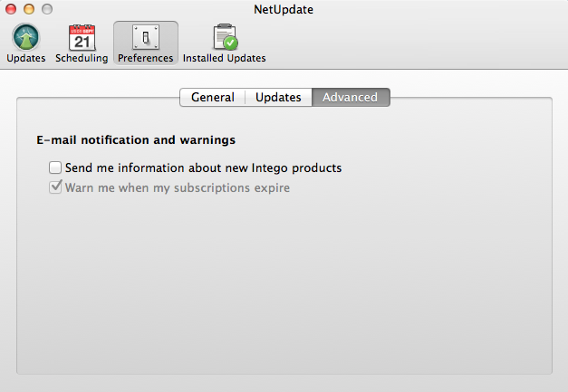The height and width of the screenshot is (392, 568).
Task: Switch to the General tab
Action: 213,98
